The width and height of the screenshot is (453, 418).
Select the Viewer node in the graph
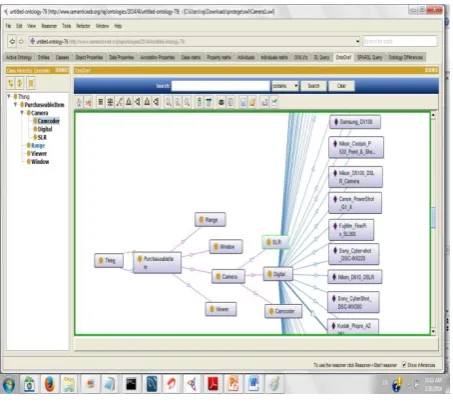[221, 309]
